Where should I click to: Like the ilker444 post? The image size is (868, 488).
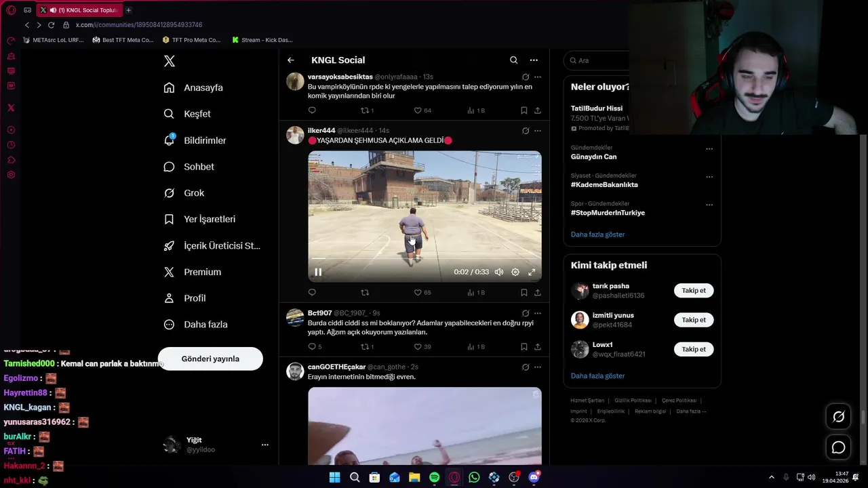tap(422, 293)
